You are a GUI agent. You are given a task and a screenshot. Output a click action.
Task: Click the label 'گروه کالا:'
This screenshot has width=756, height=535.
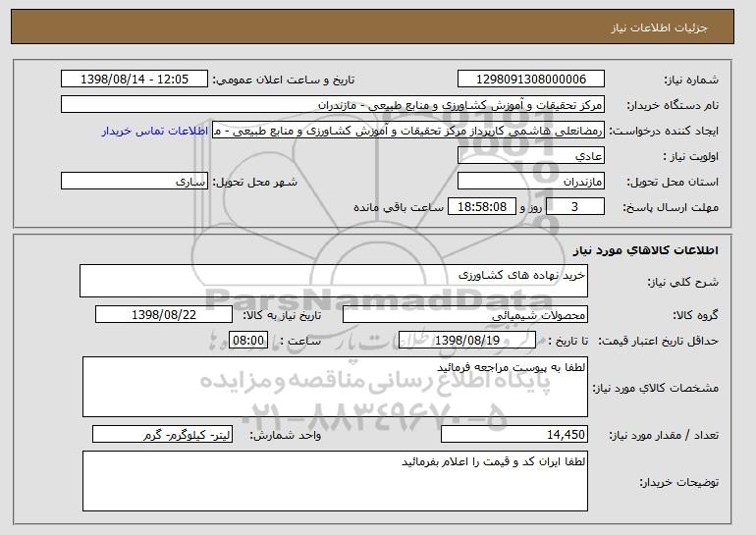[x=696, y=315]
